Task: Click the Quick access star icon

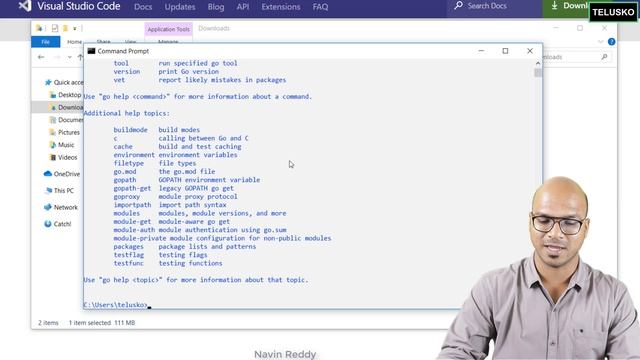Action: click(48, 82)
